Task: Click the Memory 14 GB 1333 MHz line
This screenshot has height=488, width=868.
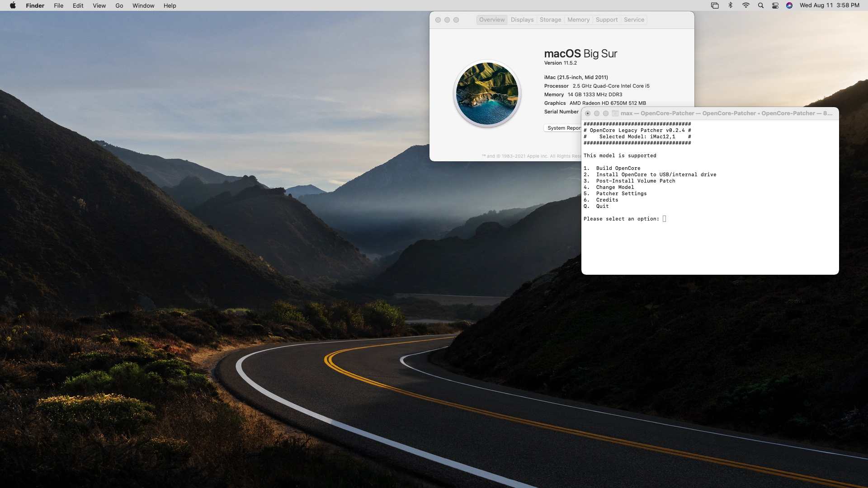Action: click(583, 94)
